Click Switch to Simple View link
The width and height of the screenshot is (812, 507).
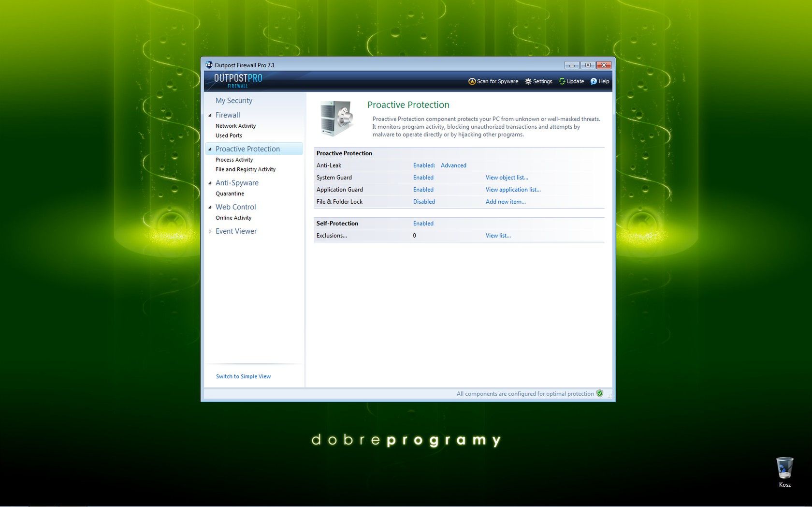(243, 376)
